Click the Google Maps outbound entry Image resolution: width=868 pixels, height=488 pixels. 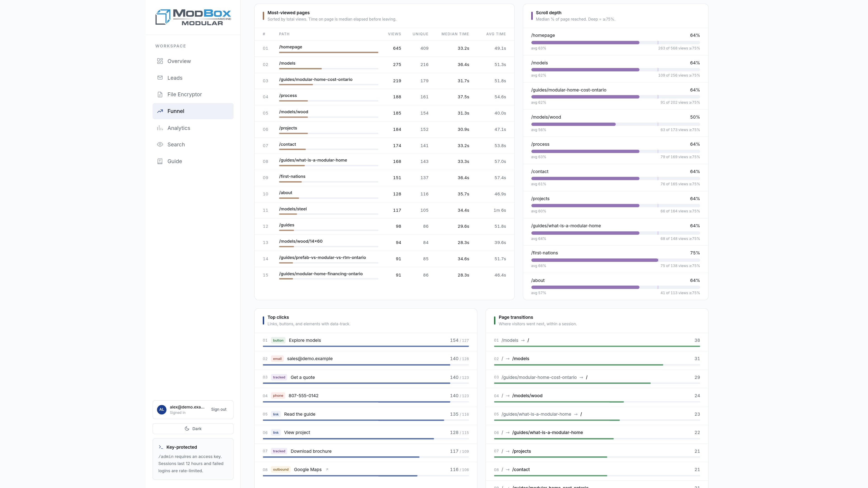click(x=366, y=472)
